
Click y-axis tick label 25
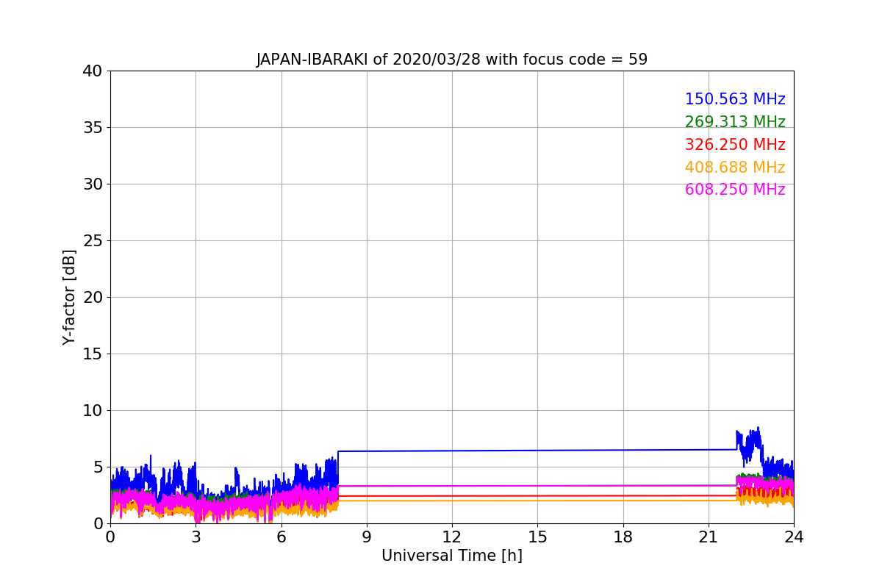pyautogui.click(x=93, y=241)
